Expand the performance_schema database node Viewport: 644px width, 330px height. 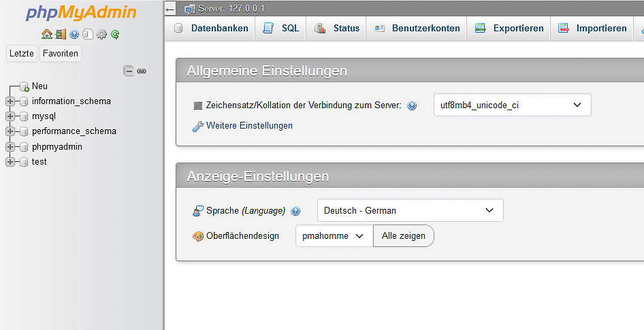coord(10,131)
